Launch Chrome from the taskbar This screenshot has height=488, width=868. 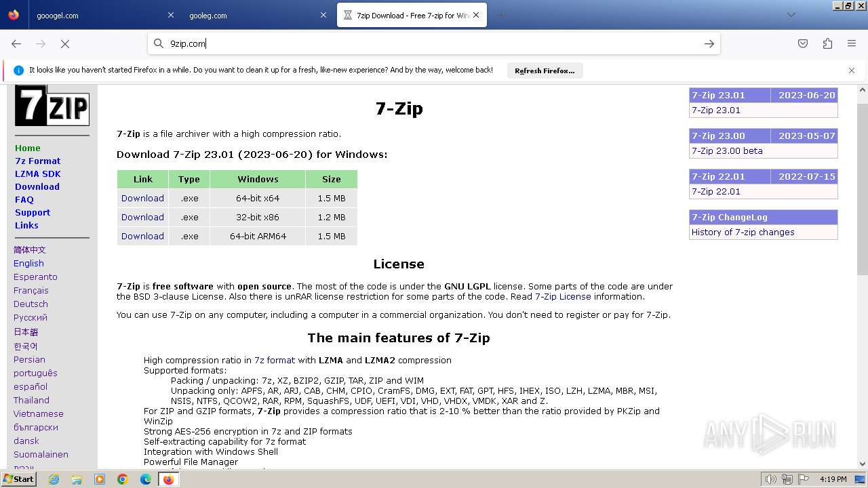pos(123,479)
